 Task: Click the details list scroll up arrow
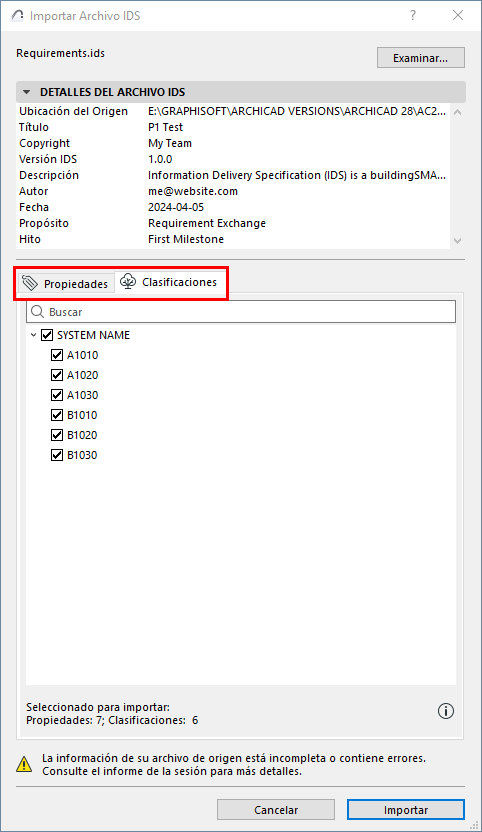tap(458, 112)
